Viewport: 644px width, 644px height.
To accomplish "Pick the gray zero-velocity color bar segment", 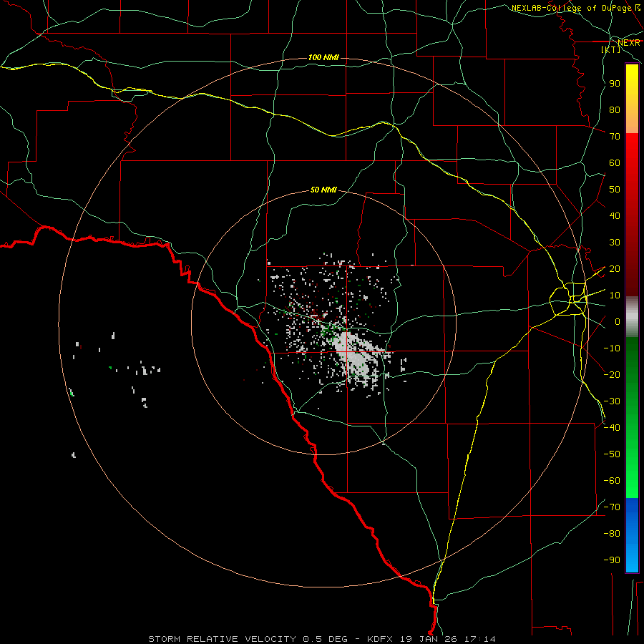I will [x=632, y=317].
